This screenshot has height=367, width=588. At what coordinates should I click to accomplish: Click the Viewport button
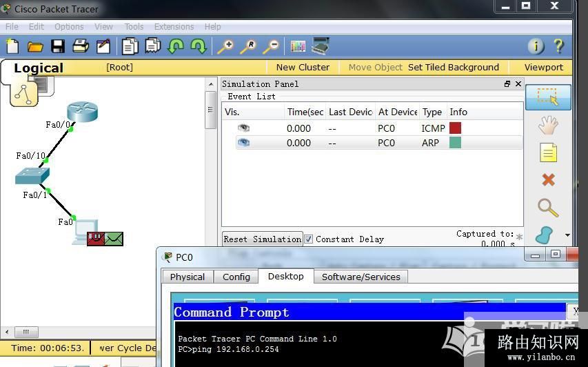click(x=543, y=67)
